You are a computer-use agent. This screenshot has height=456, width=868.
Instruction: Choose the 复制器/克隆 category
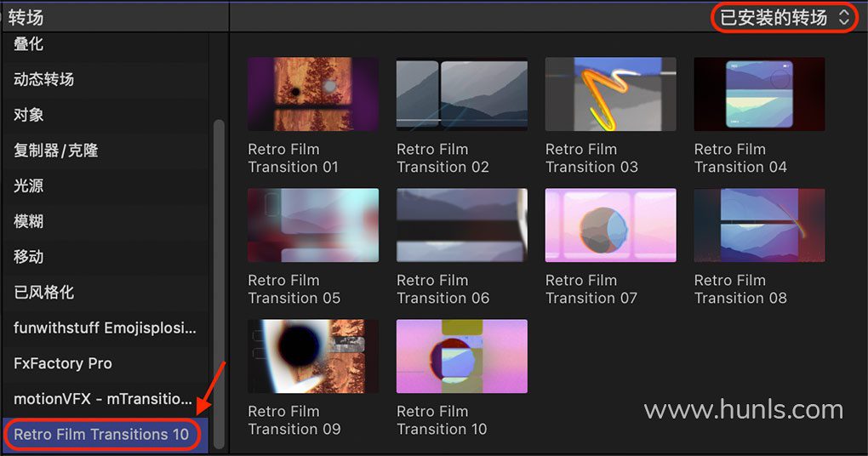pos(56,151)
